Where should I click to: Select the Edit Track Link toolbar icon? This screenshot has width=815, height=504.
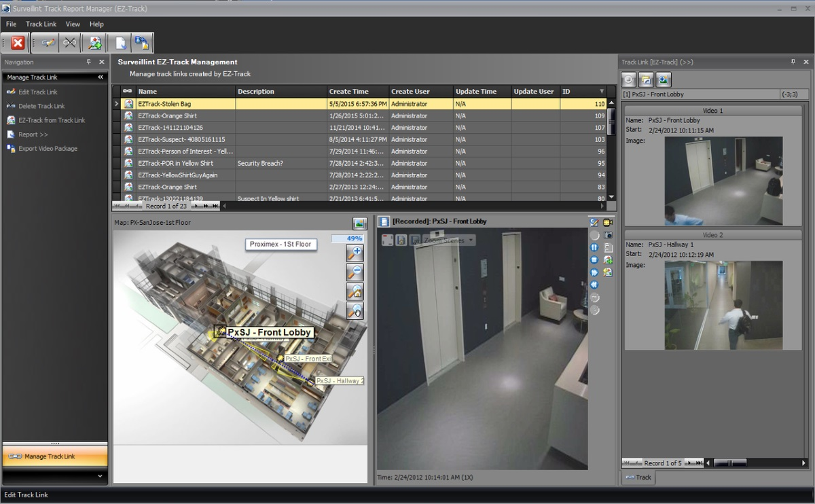pos(46,43)
